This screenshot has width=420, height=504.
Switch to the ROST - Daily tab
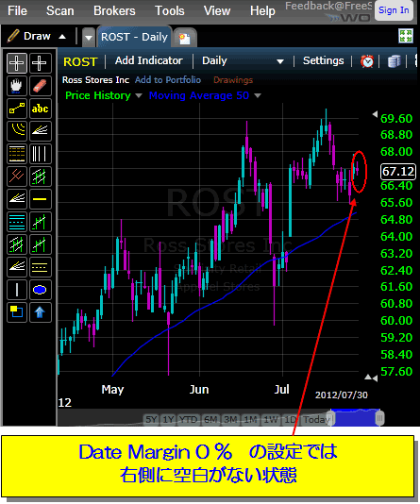pos(134,37)
